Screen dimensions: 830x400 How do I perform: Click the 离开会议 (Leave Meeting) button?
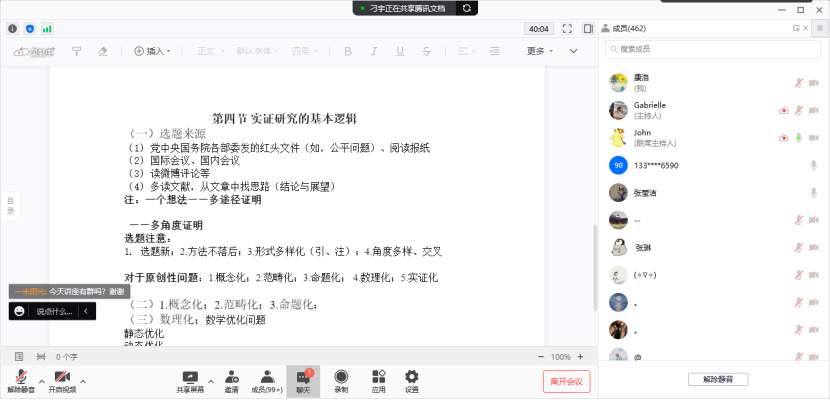click(x=567, y=380)
